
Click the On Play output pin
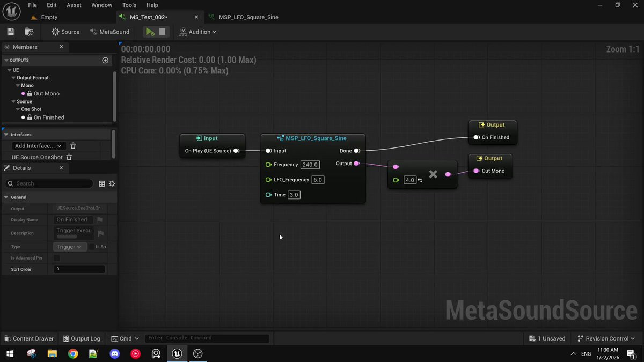coord(236,151)
